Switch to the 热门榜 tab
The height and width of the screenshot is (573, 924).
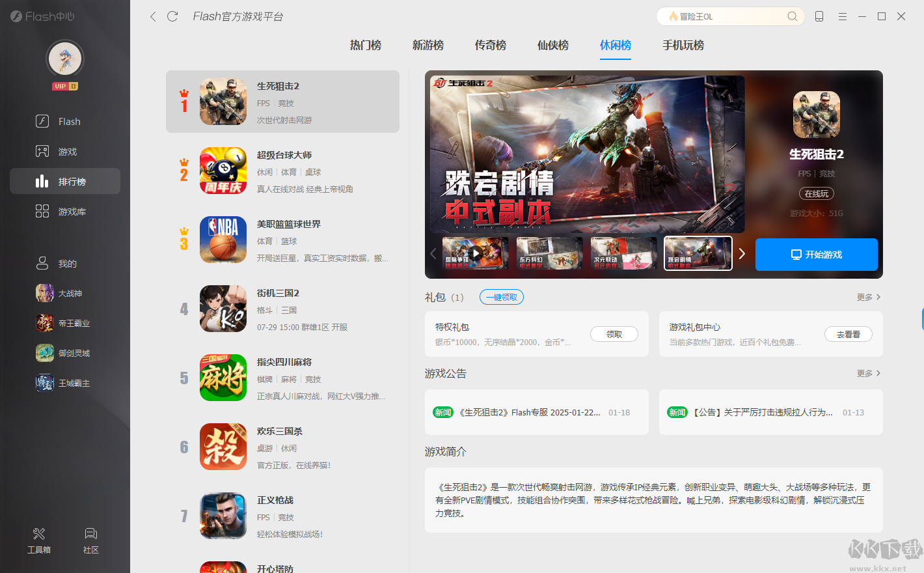tap(366, 45)
